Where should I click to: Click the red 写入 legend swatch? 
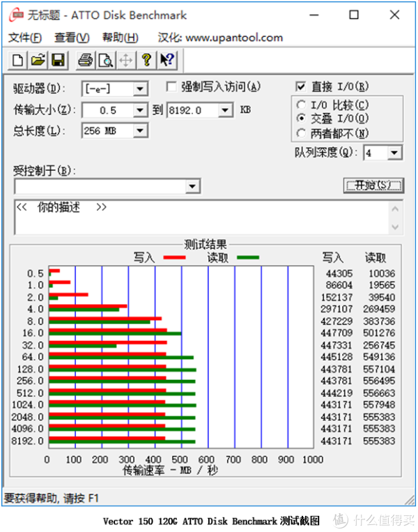coord(174,257)
